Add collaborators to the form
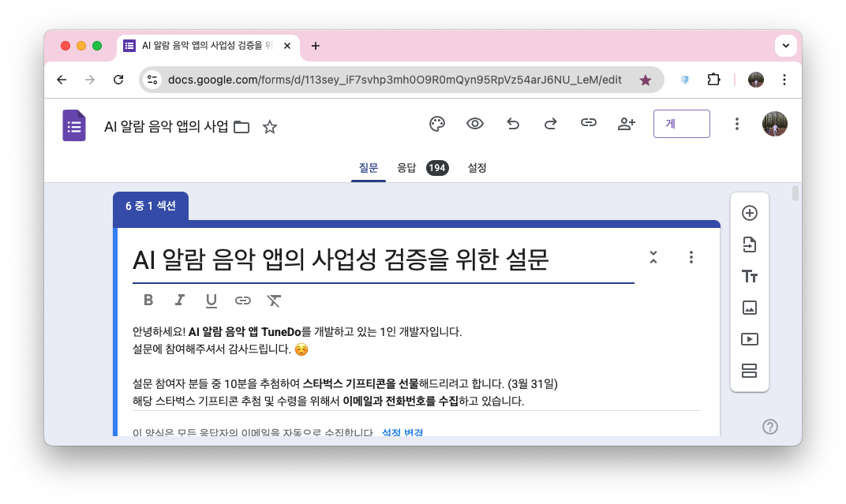Screen dimensions: 846x504 (626, 124)
